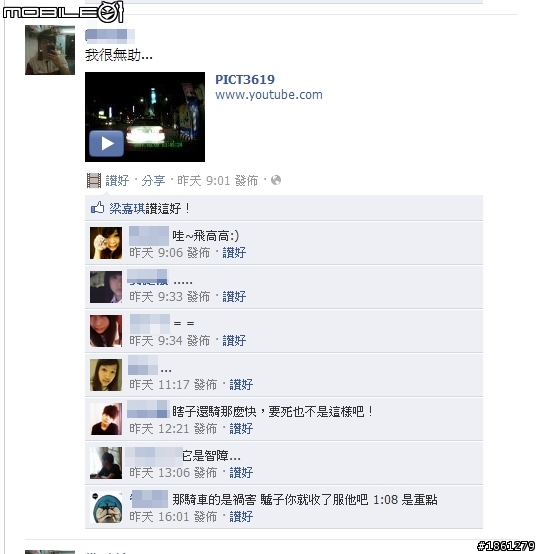The width and height of the screenshot is (542, 554).
Task: Click the film strip video icon
Action: [94, 181]
